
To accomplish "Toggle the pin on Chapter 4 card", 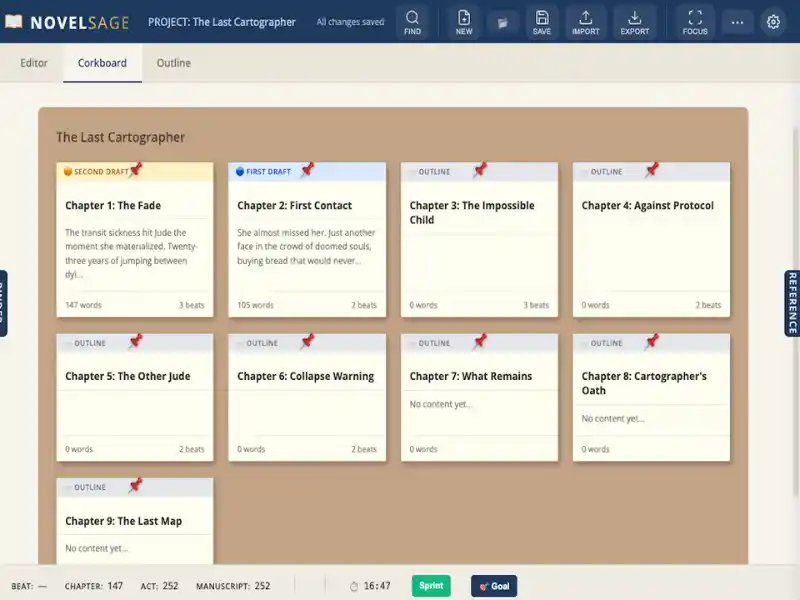I will point(652,170).
